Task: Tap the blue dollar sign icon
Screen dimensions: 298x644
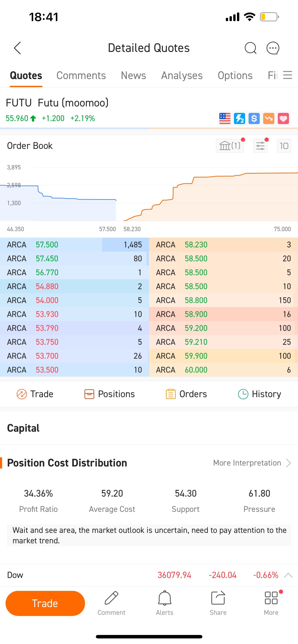Action: point(254,118)
